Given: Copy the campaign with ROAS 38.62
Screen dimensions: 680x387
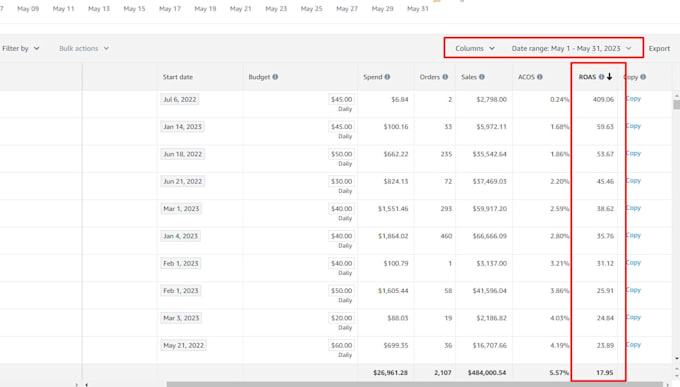Looking at the screenshot, I should (634, 208).
